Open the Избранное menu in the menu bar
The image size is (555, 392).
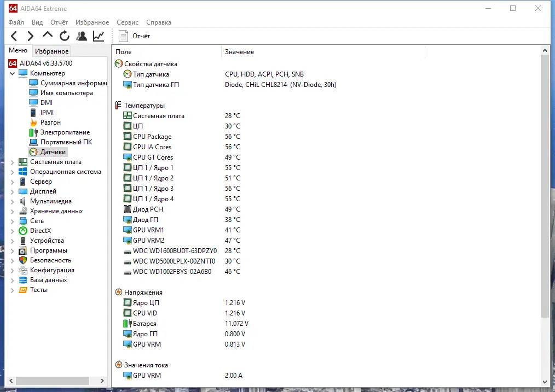click(x=92, y=22)
